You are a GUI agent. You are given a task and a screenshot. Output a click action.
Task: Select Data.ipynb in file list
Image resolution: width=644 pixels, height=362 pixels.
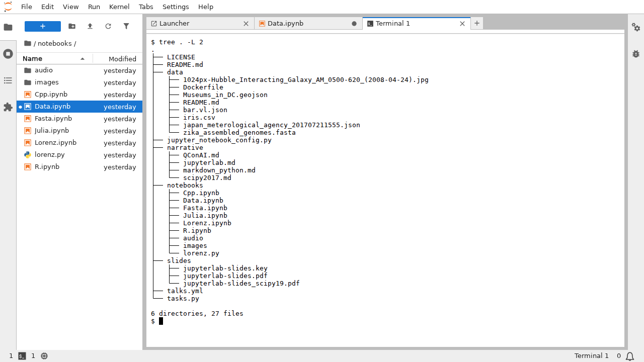click(79, 107)
